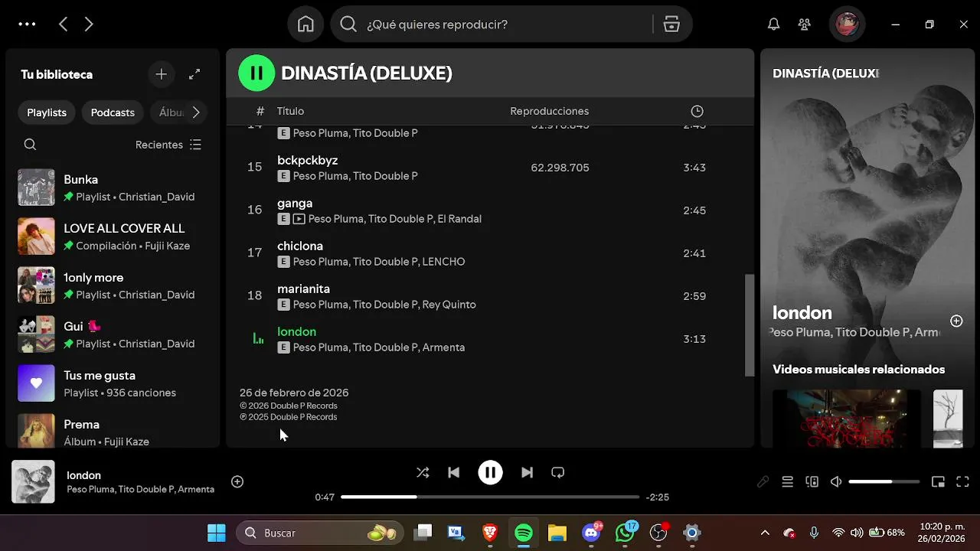This screenshot has width=980, height=551.
Task: Click the now playing album thumbnail
Action: pos(33,481)
